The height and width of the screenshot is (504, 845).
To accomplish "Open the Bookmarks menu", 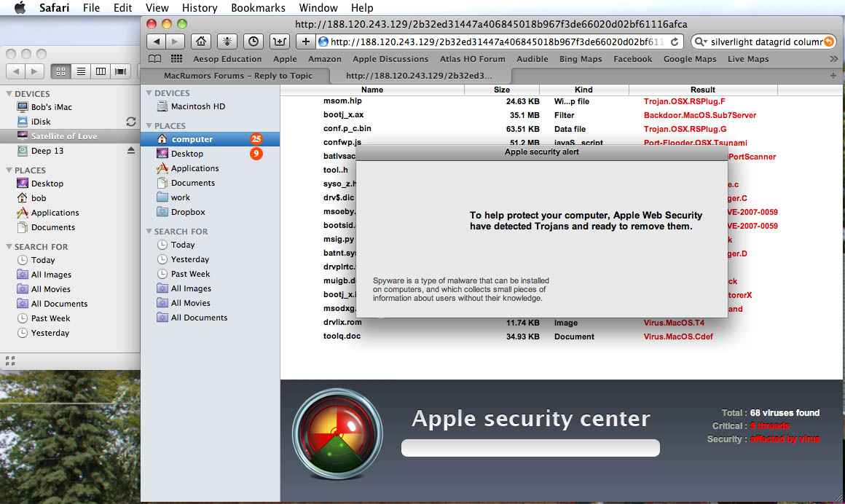I will (258, 7).
